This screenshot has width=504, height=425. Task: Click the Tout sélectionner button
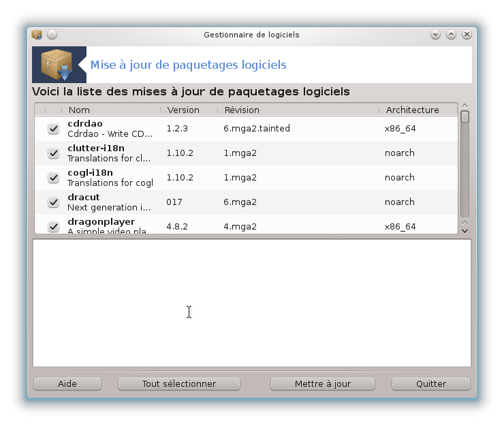click(x=179, y=383)
